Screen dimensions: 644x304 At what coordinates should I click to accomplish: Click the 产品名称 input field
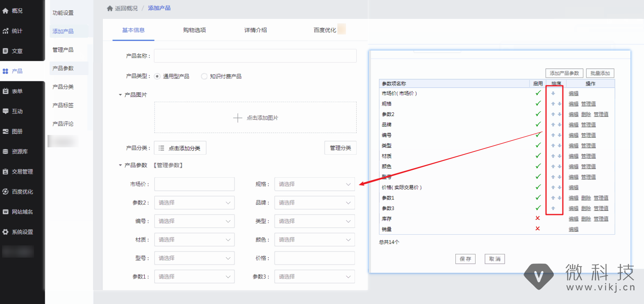click(x=255, y=56)
